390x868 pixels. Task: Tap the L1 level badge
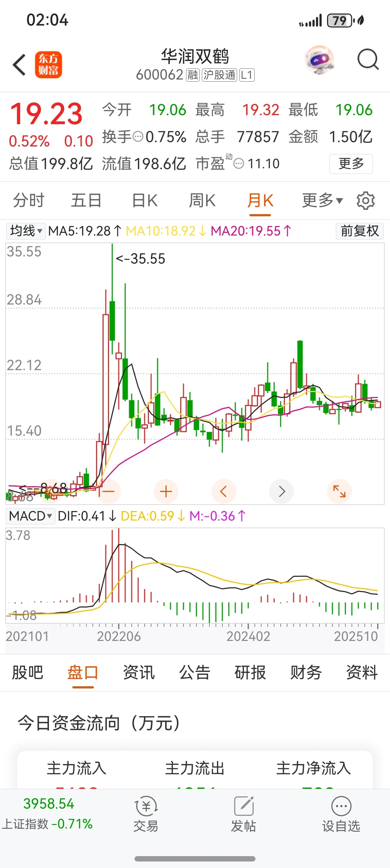[x=247, y=75]
